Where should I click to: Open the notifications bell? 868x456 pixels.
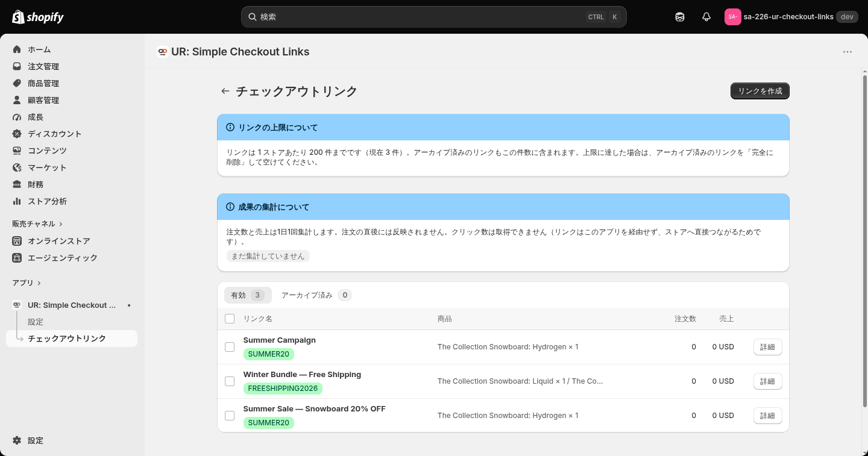(x=706, y=17)
